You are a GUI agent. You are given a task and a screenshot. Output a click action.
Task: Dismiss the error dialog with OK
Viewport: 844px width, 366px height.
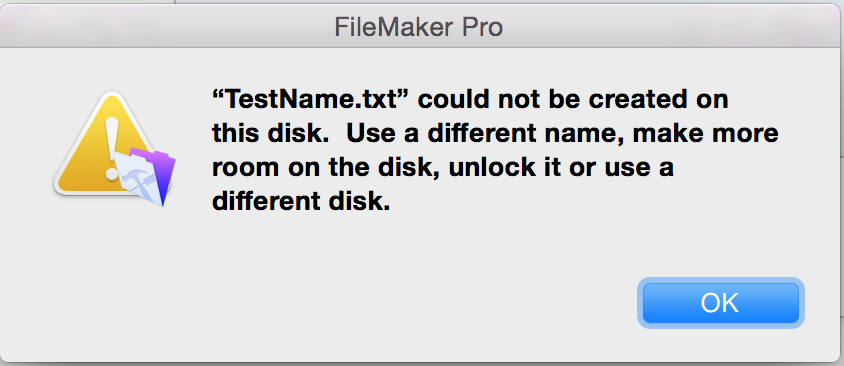[x=720, y=303]
